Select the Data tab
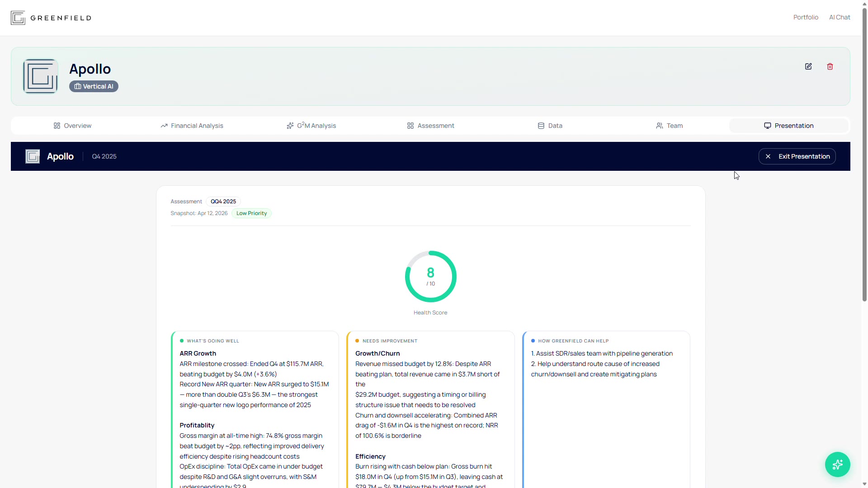The width and height of the screenshot is (868, 488). point(550,126)
